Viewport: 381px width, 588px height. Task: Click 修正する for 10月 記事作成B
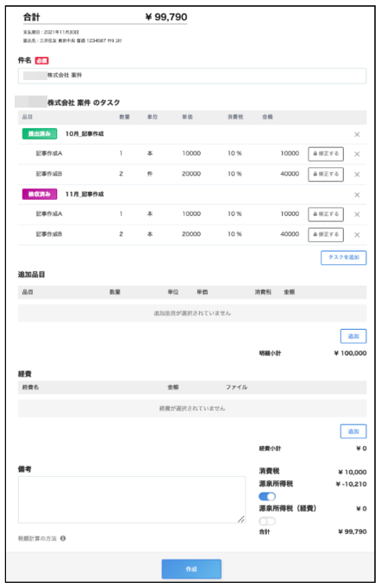click(326, 174)
